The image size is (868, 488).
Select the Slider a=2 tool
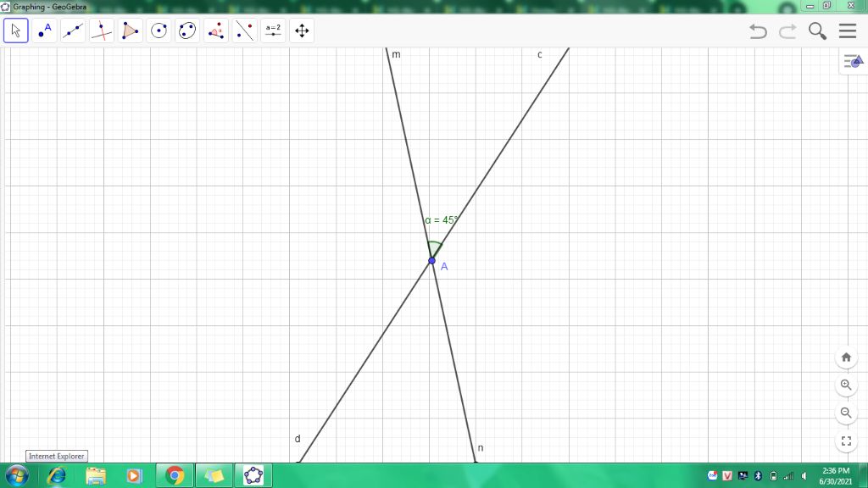pyautogui.click(x=273, y=30)
